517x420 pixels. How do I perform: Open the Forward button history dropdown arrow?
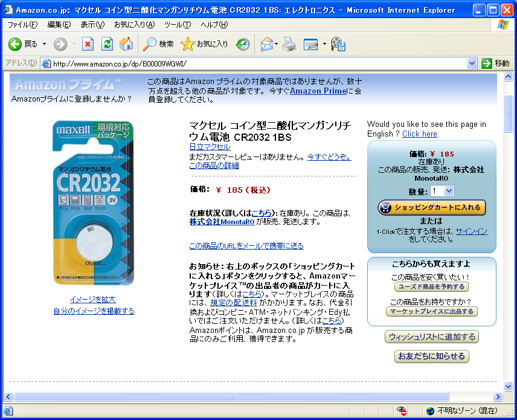tap(74, 44)
